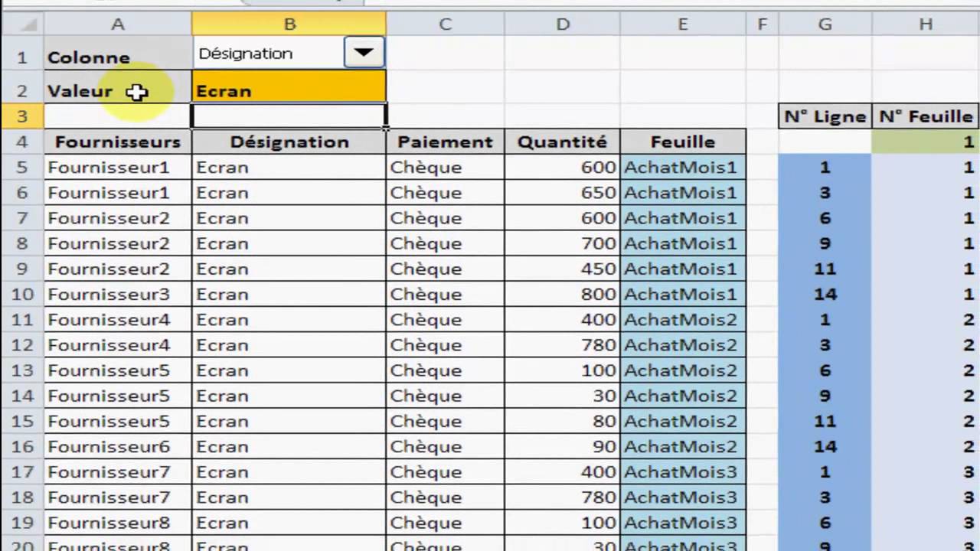Image resolution: width=980 pixels, height=551 pixels.
Task: Select column G header
Action: tap(825, 24)
